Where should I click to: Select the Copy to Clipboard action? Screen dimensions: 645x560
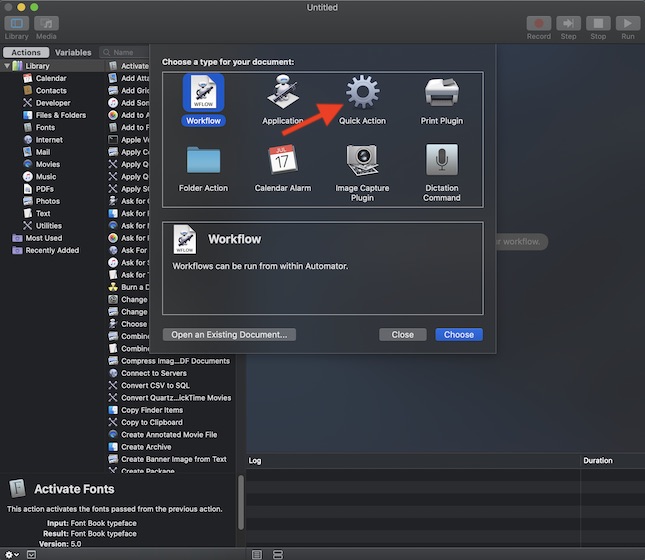pos(151,423)
